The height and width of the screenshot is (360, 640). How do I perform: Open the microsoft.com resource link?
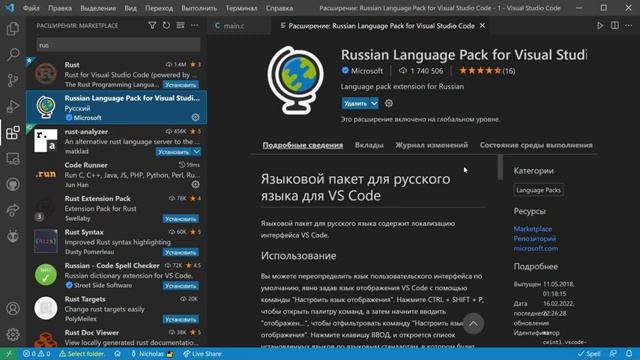[x=536, y=248]
